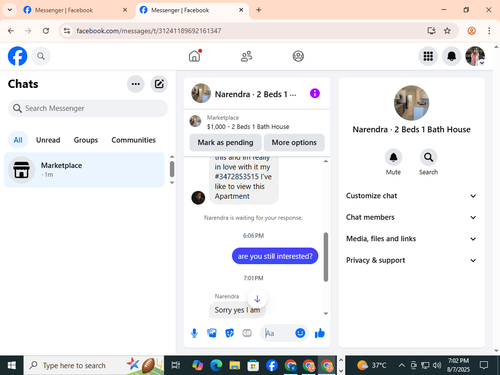The height and width of the screenshot is (375, 500).
Task: Click More options button
Action: (294, 143)
